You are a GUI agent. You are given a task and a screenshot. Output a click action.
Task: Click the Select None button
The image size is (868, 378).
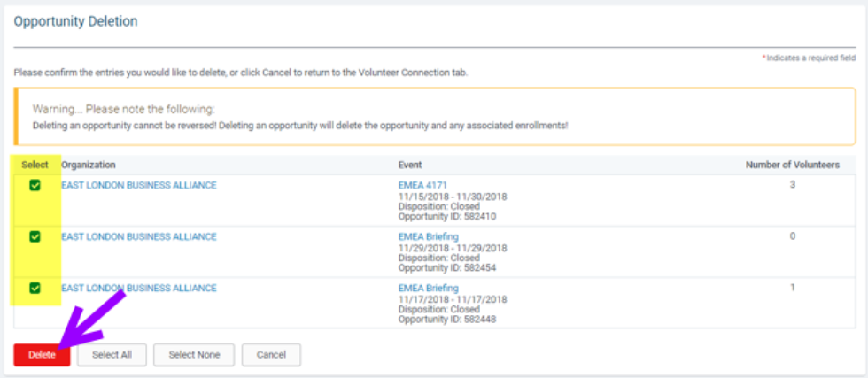coord(194,355)
